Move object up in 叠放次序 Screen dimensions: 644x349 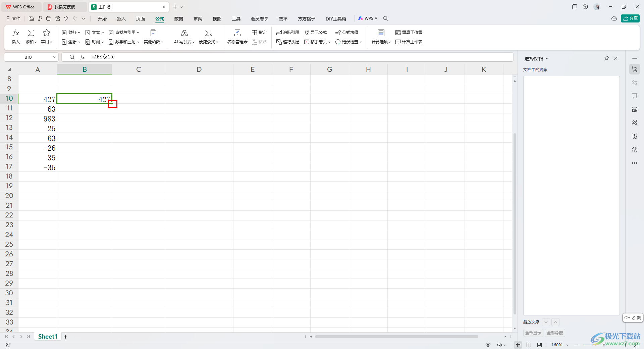(x=555, y=322)
